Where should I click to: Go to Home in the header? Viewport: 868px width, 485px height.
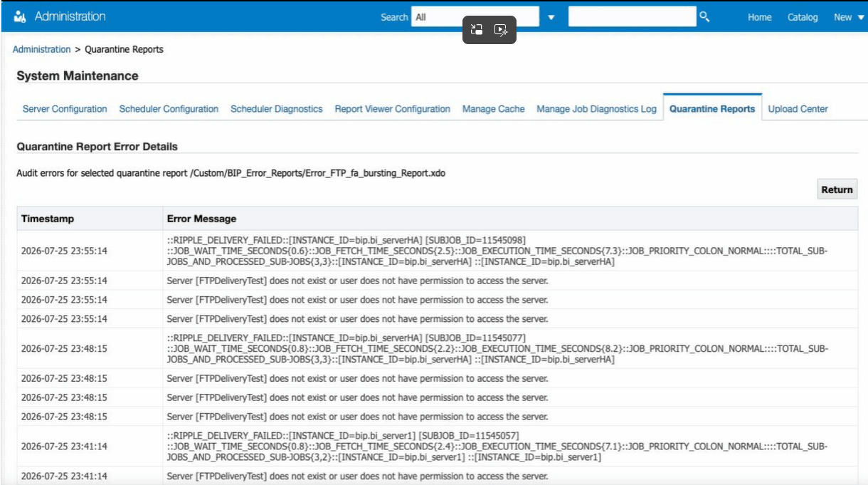pyautogui.click(x=760, y=17)
